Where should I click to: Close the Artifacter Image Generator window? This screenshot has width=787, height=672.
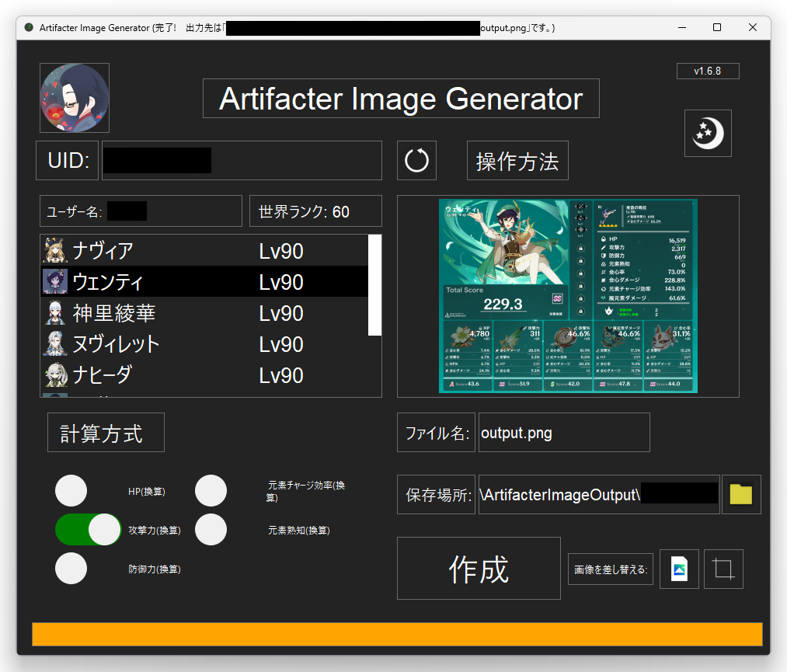coord(752,28)
